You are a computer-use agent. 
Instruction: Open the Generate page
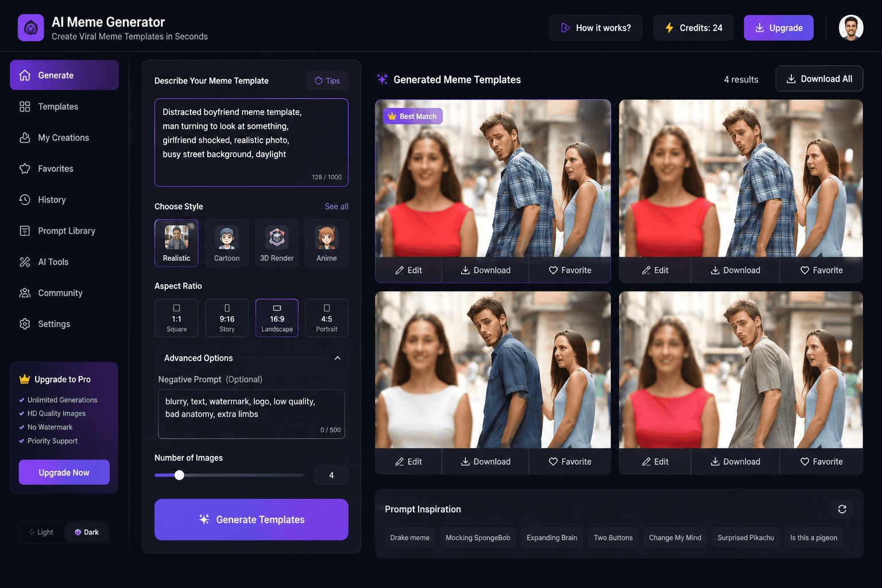[x=64, y=75]
